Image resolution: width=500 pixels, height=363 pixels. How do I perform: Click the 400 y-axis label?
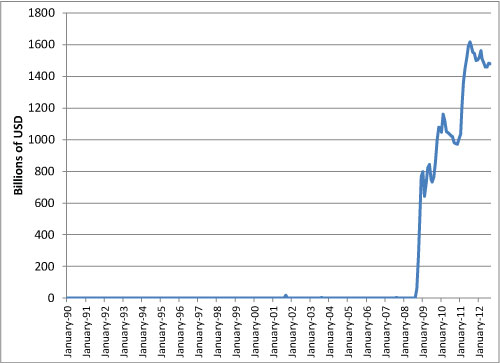tap(44, 235)
